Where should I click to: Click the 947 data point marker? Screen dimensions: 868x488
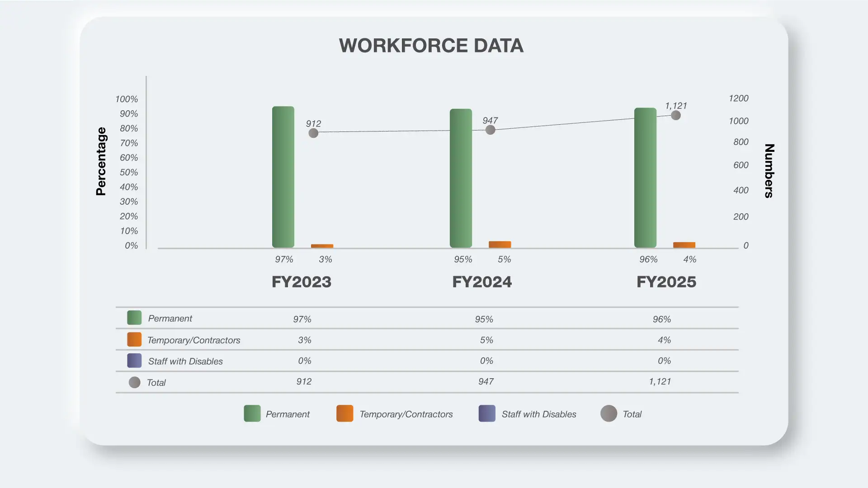point(490,130)
